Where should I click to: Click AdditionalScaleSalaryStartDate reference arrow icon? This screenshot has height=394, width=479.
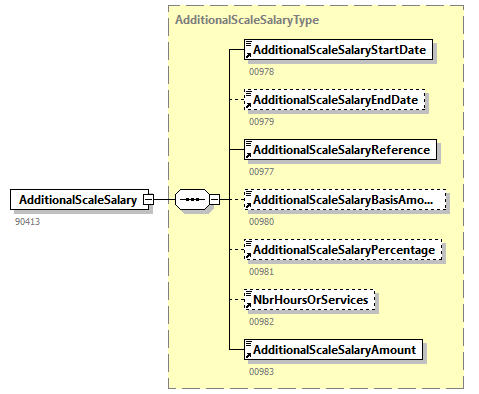point(248,55)
